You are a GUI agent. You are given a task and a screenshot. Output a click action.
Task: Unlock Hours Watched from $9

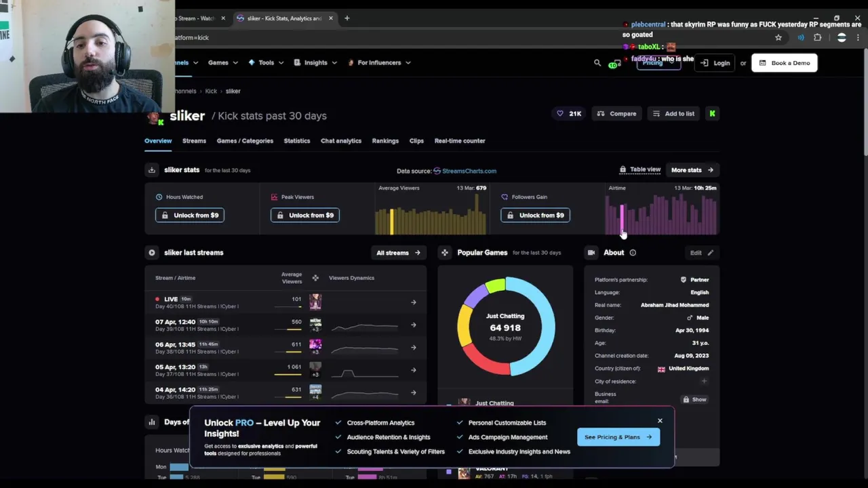[190, 216]
